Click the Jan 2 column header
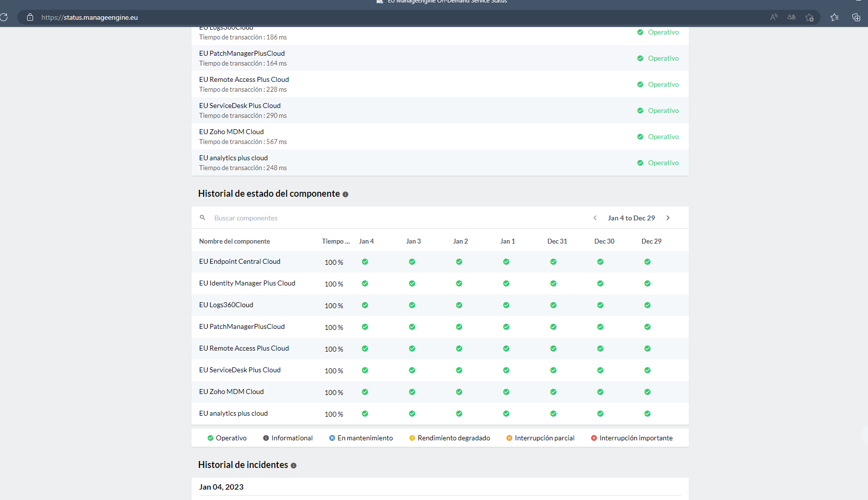Viewport: 868px width, 500px height. click(x=460, y=241)
